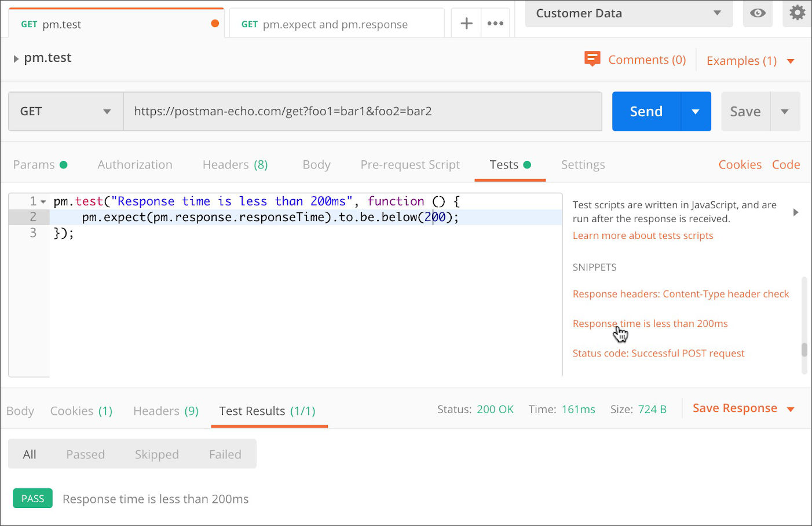812x526 pixels.
Task: Click the Send button
Action: coord(646,111)
